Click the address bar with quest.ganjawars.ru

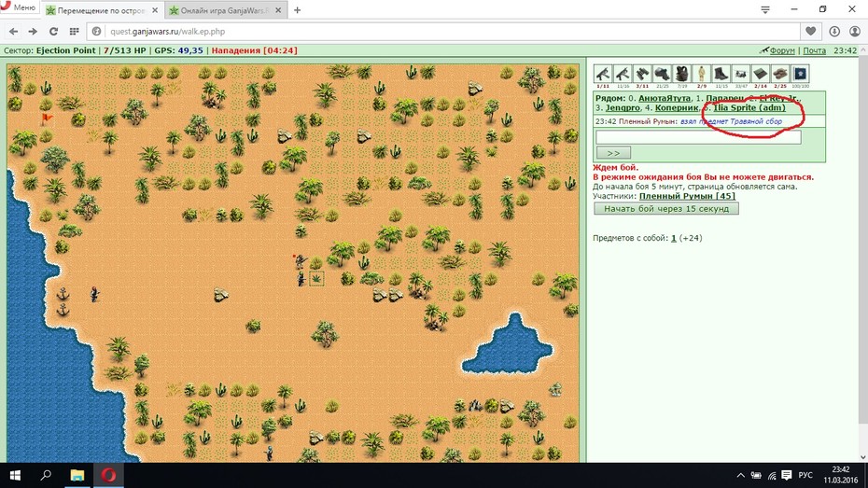click(442, 32)
